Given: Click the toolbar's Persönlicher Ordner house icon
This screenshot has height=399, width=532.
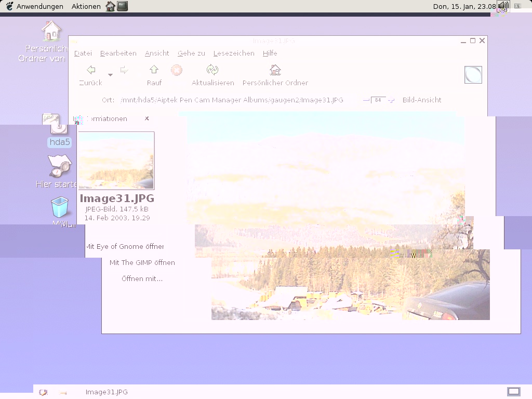Looking at the screenshot, I should click(275, 70).
